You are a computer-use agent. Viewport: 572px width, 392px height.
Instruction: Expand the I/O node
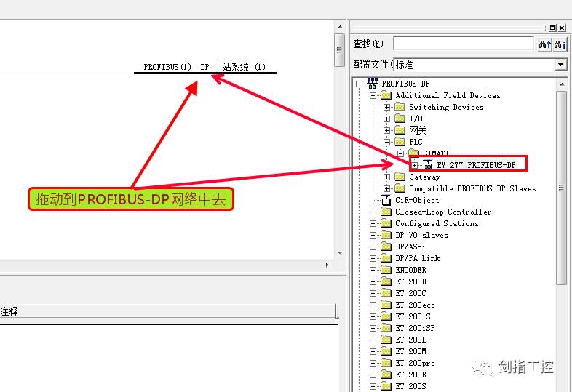386,119
